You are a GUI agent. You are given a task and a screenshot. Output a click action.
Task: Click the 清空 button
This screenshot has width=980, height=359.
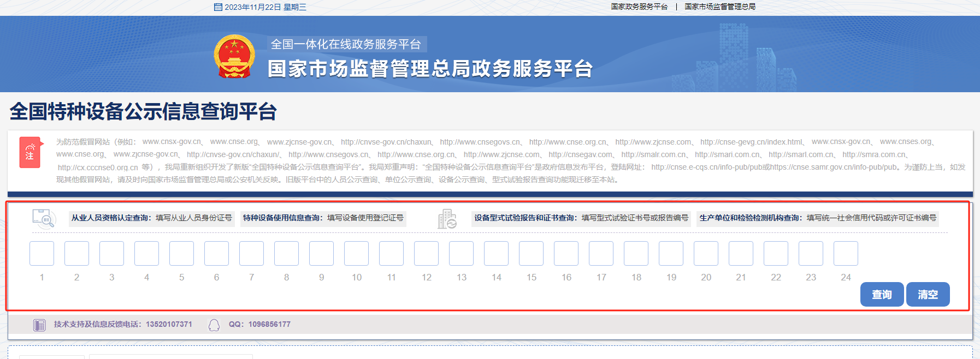[928, 295]
